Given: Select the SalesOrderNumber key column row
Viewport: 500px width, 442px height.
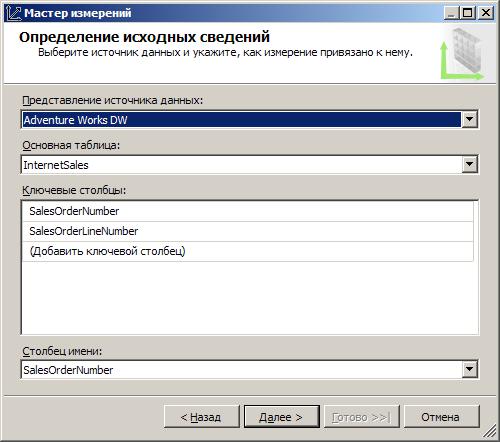Looking at the screenshot, I should click(248, 211).
